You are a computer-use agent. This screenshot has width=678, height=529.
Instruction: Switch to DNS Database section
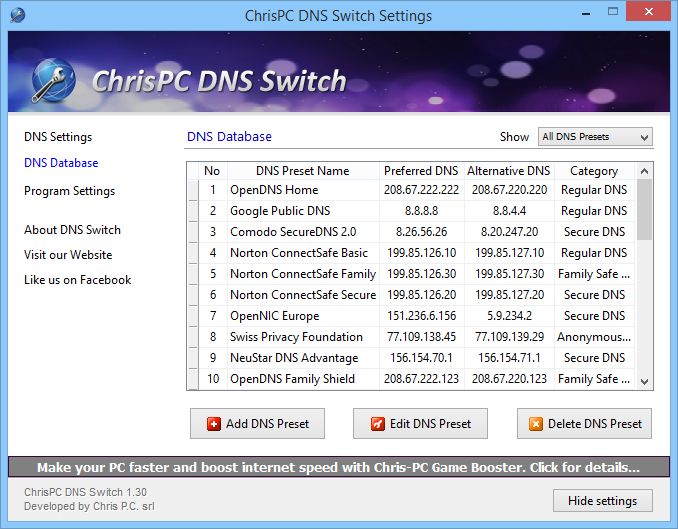[x=61, y=163]
